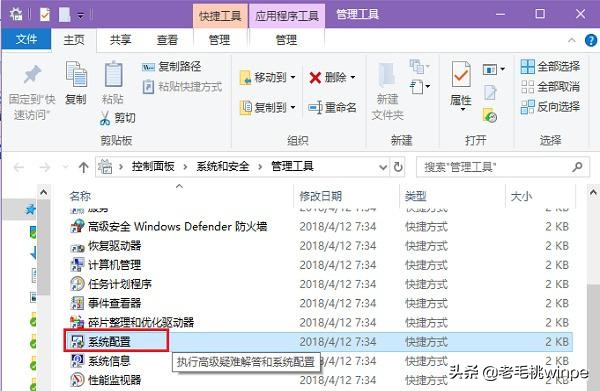This screenshot has height=391, width=600.
Task: Click 控制面板 in address breadcrumb
Action: 153,166
